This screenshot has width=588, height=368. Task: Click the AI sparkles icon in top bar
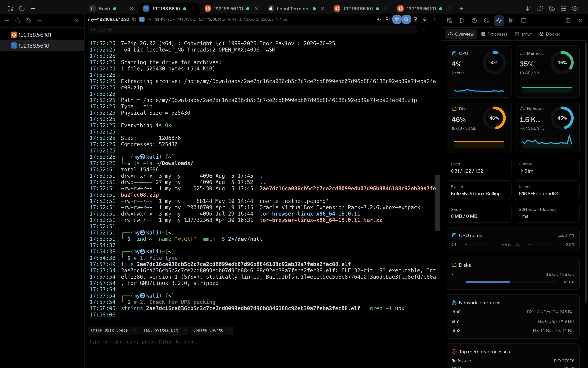(x=540, y=9)
